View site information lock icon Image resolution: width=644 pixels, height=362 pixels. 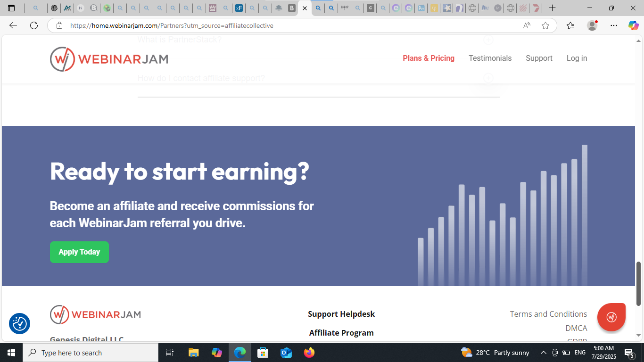(x=59, y=25)
